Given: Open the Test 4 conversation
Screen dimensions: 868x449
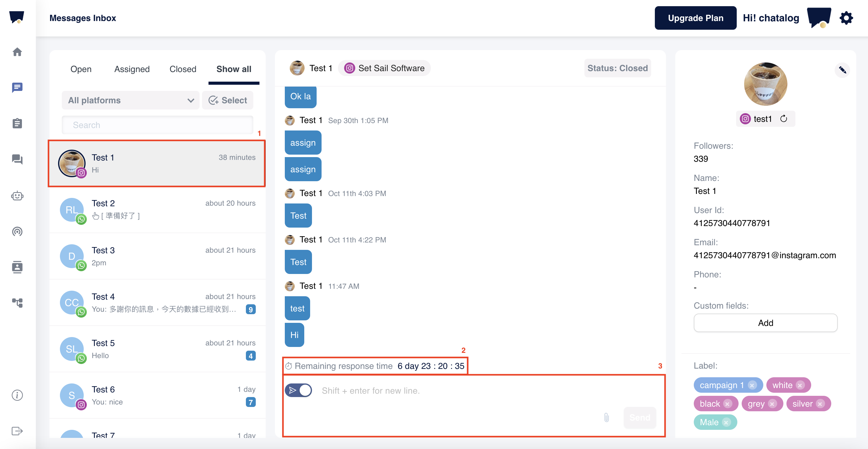Looking at the screenshot, I should point(157,303).
